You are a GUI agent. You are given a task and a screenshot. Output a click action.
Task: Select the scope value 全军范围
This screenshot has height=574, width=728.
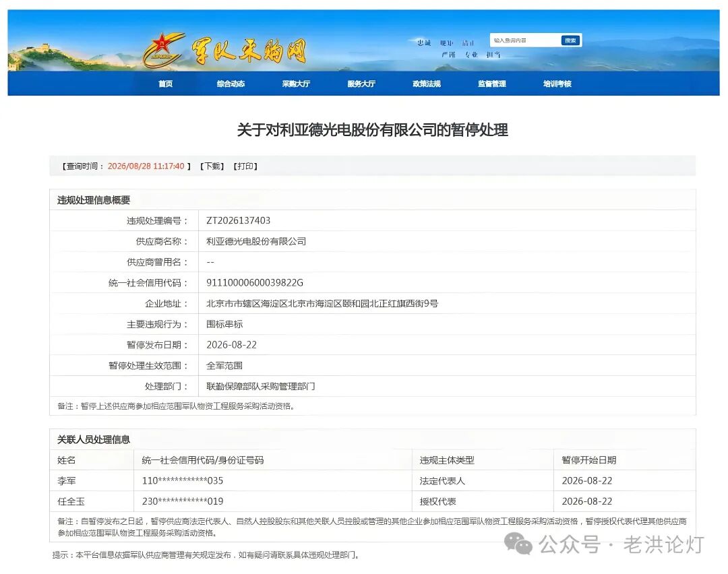(224, 366)
